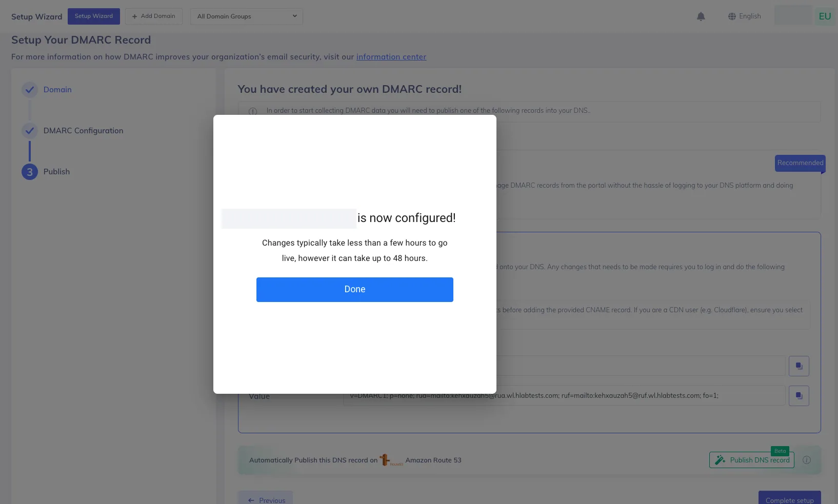This screenshot has width=838, height=504.
Task: Select the Publish step number 3
Action: pyautogui.click(x=30, y=172)
